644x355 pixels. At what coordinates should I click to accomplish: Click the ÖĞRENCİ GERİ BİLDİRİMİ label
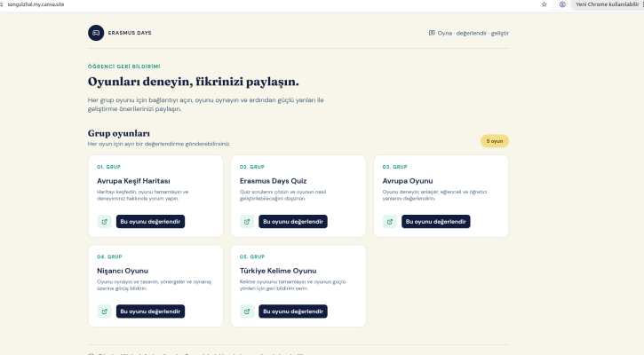(x=124, y=67)
